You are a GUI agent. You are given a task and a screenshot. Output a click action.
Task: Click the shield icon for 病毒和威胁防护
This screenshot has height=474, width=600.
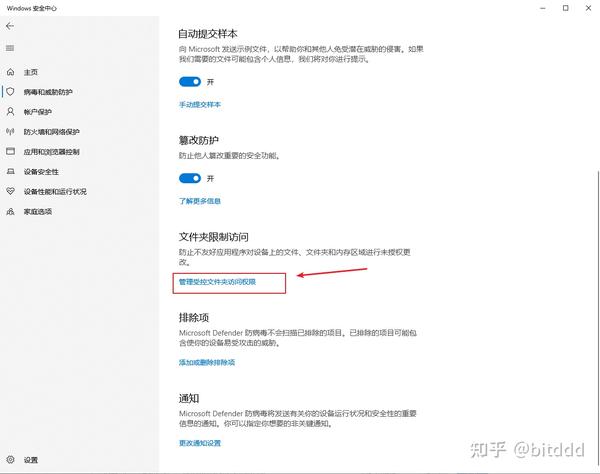click(x=10, y=92)
